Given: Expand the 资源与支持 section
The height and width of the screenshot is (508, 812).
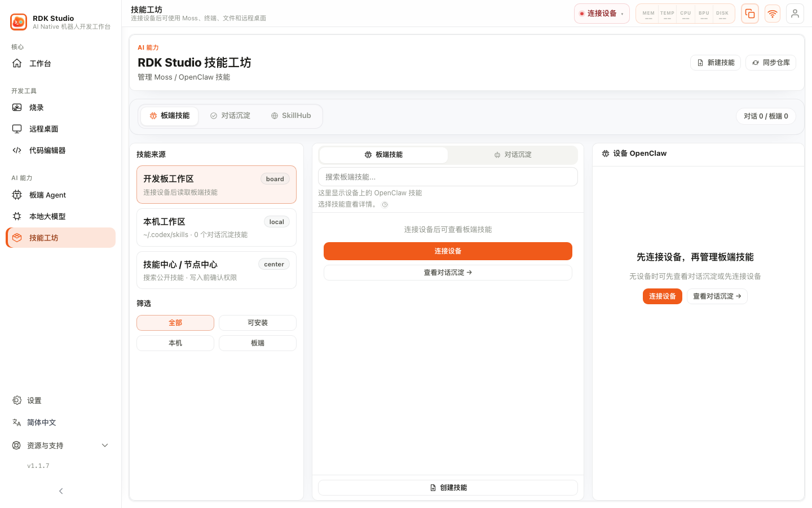Looking at the screenshot, I should click(x=60, y=445).
